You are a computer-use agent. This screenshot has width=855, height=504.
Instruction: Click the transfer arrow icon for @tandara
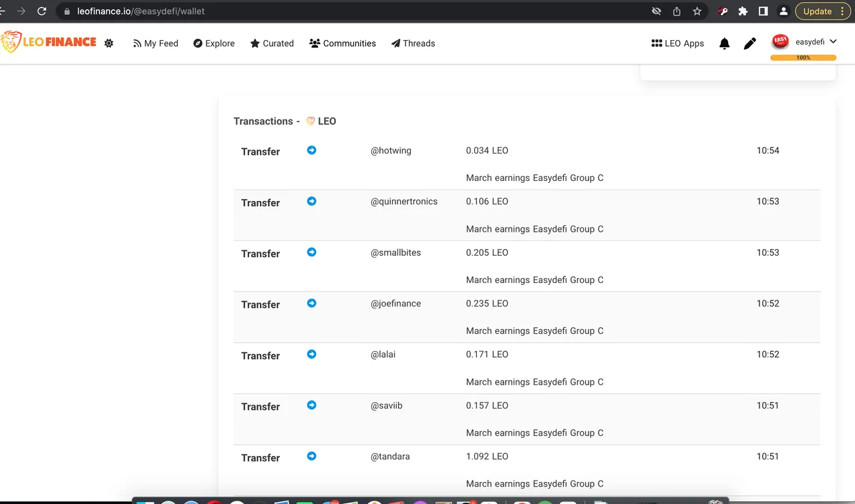coord(311,456)
